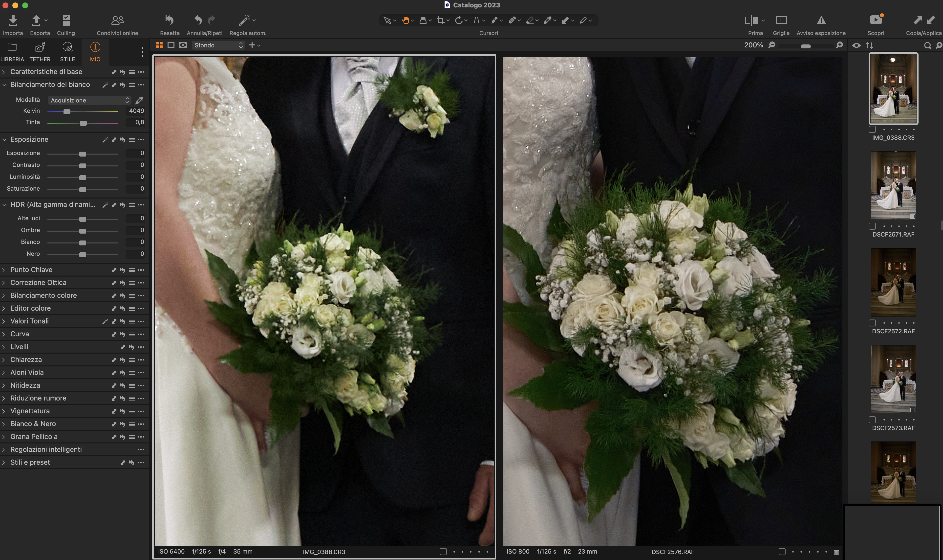Viewport: 943px width, 560px height.
Task: Select the orange hand pan tool
Action: point(405,20)
